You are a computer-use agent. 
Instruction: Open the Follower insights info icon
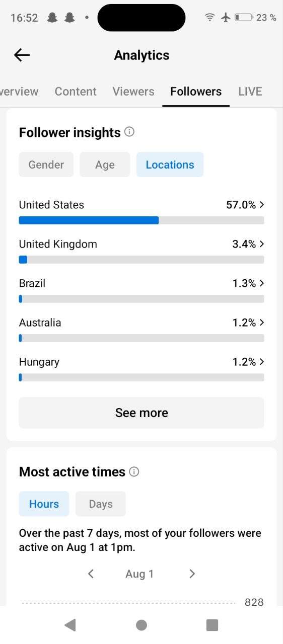(129, 132)
